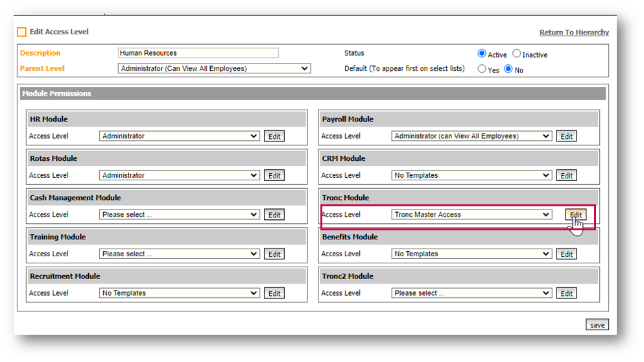Viewport: 644px width, 362px height.
Task: Open Benefits Module Access Level dropdown
Action: click(x=471, y=254)
